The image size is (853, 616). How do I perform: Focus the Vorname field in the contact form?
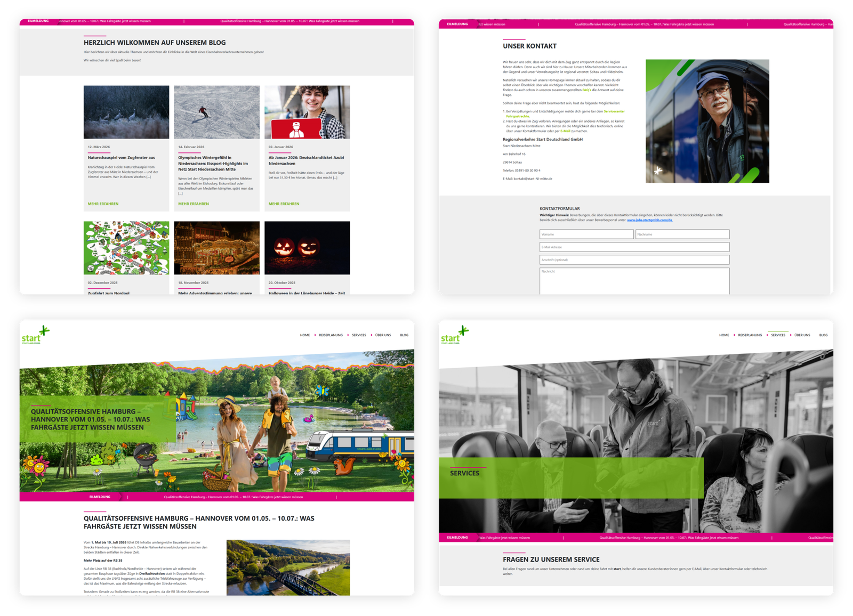[586, 234]
